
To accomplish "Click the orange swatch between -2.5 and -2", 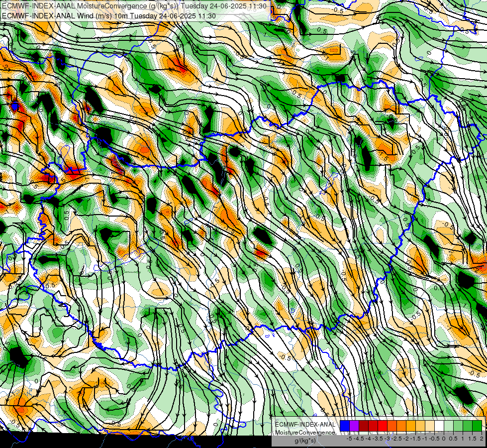I will tap(401, 426).
